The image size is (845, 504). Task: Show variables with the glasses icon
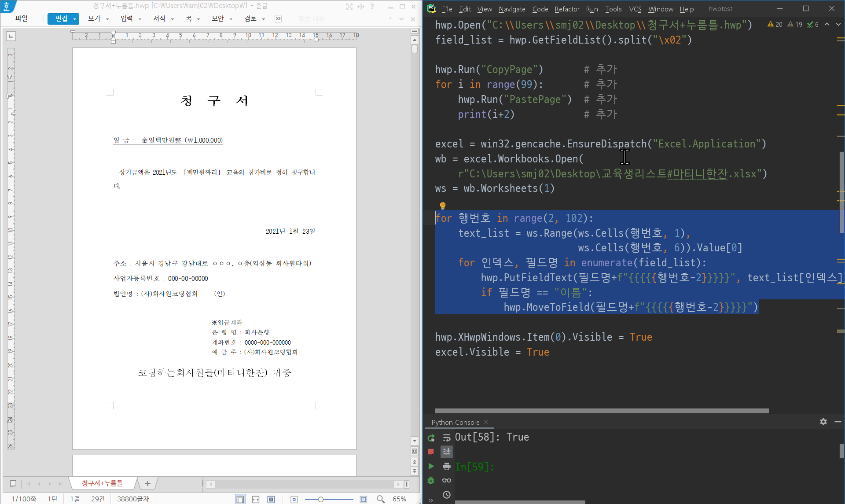(447, 480)
